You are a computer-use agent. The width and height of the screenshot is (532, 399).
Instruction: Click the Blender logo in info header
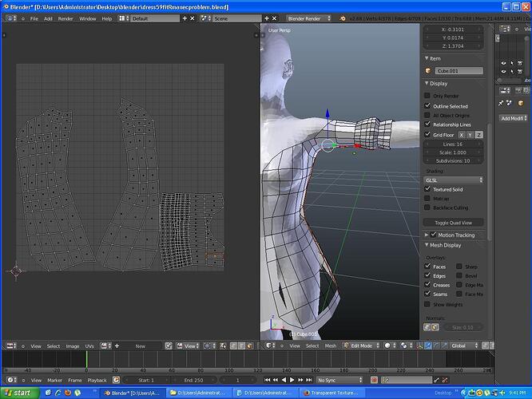coord(343,18)
